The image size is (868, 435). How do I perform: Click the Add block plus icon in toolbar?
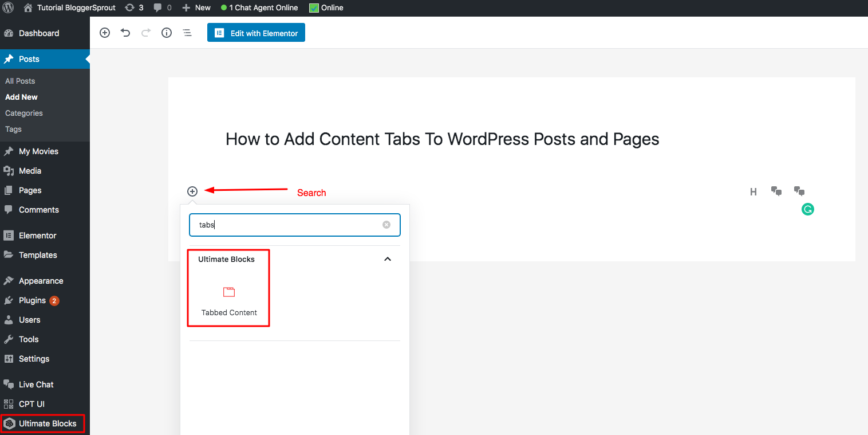pyautogui.click(x=105, y=33)
